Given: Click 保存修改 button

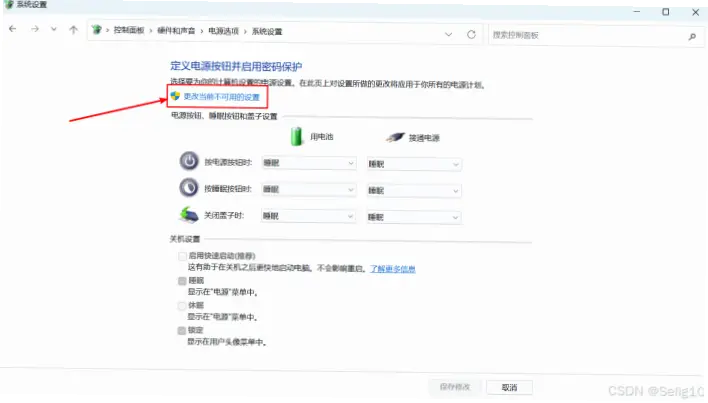Looking at the screenshot, I should [x=455, y=387].
